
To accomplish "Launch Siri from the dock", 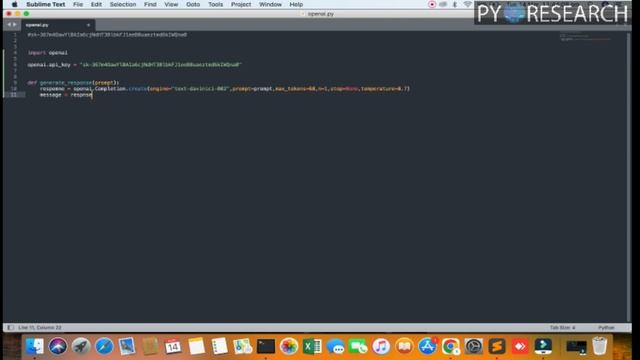I will (58, 347).
